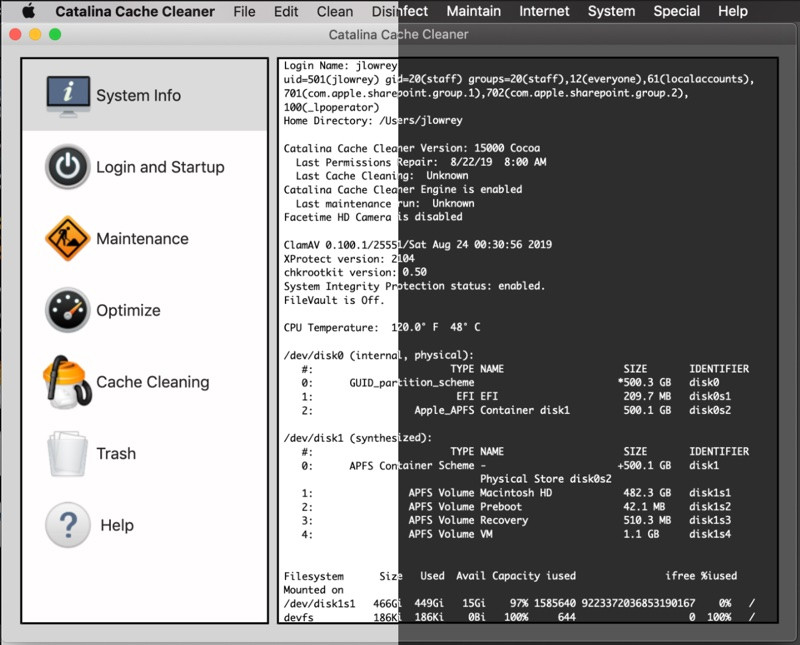Click the EFI EFI 209.7 MB row
The height and width of the screenshot is (645, 800).
(517, 396)
